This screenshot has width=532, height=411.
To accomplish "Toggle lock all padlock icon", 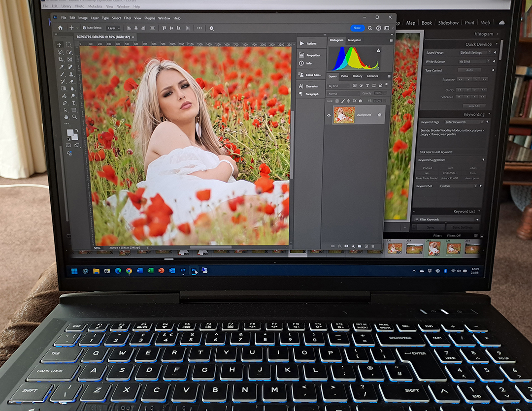I will (x=360, y=101).
